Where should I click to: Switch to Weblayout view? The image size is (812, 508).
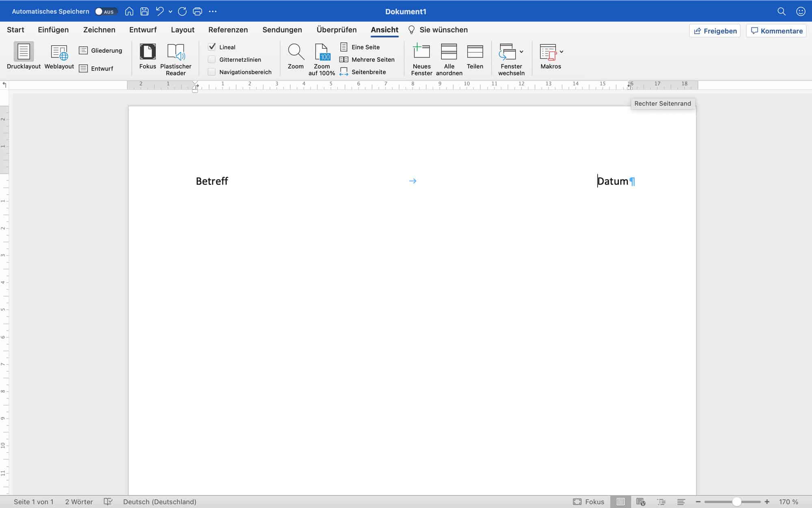pyautogui.click(x=59, y=56)
